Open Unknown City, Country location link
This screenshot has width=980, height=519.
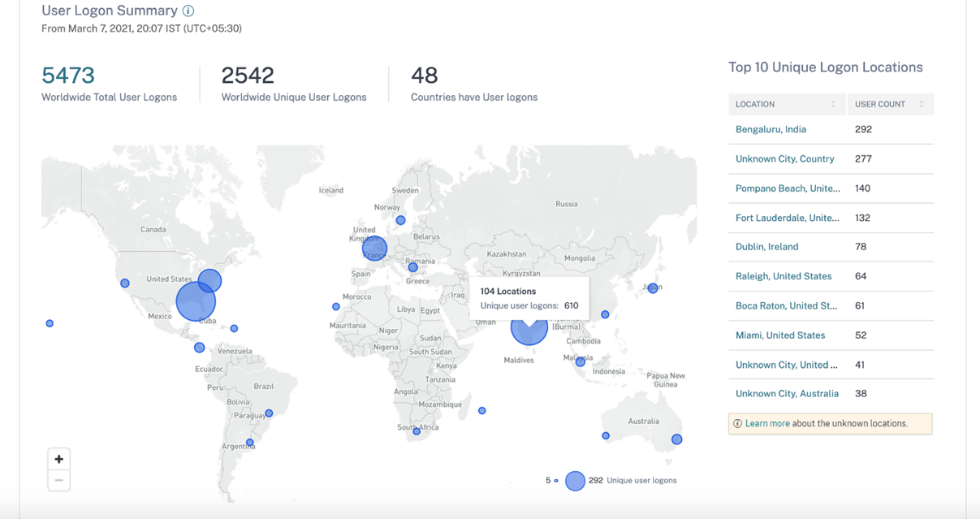click(x=784, y=159)
